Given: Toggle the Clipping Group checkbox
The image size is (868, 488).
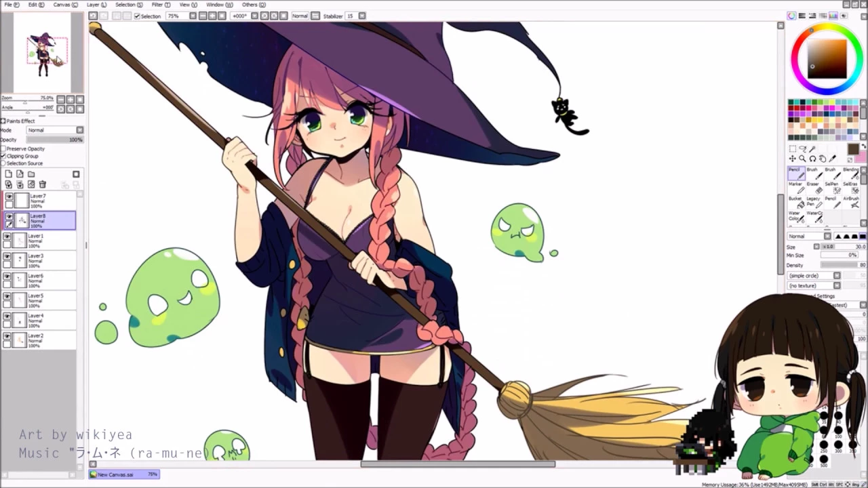Looking at the screenshot, I should coord(3,156).
